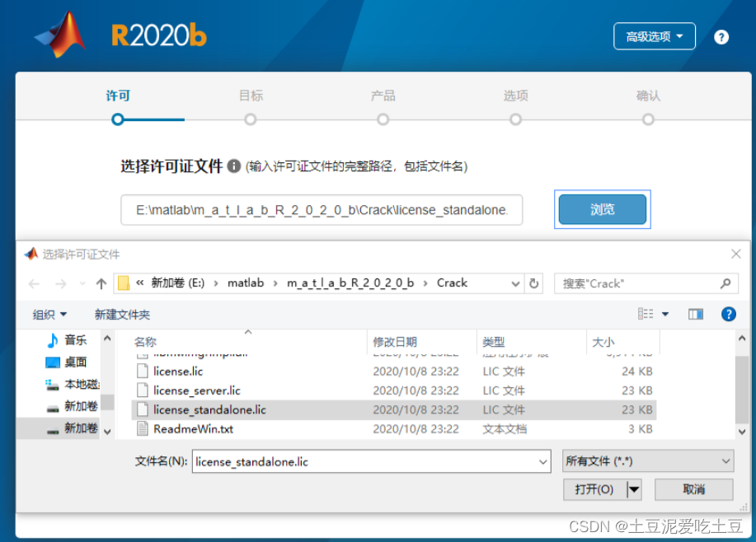This screenshot has width=756, height=542.
Task: Click 新加卷 (E:) in the breadcrumb path
Action: pos(178,283)
